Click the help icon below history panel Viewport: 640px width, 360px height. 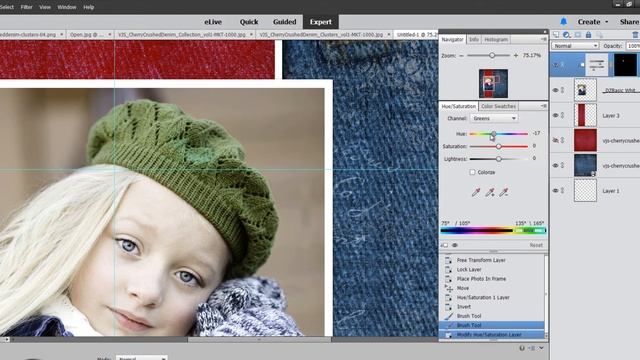[x=522, y=348]
